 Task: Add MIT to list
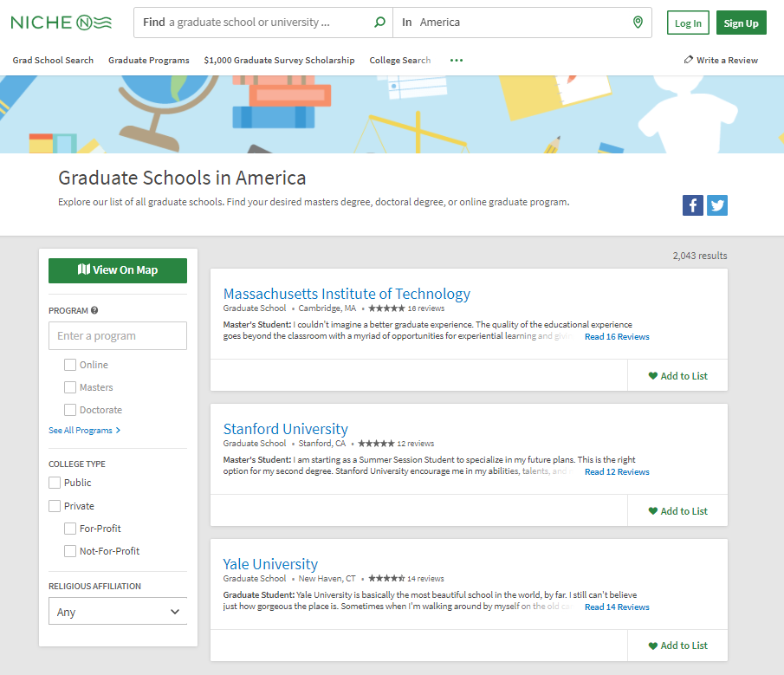[678, 376]
